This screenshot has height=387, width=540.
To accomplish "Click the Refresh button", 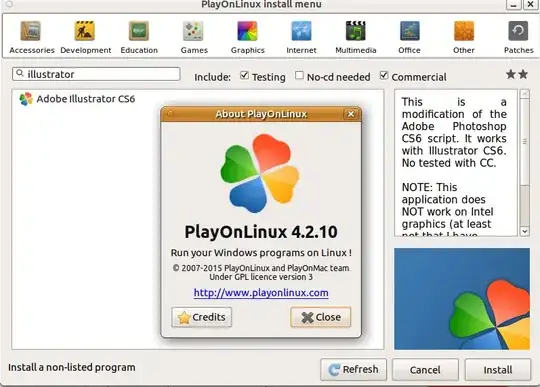I will point(353,369).
